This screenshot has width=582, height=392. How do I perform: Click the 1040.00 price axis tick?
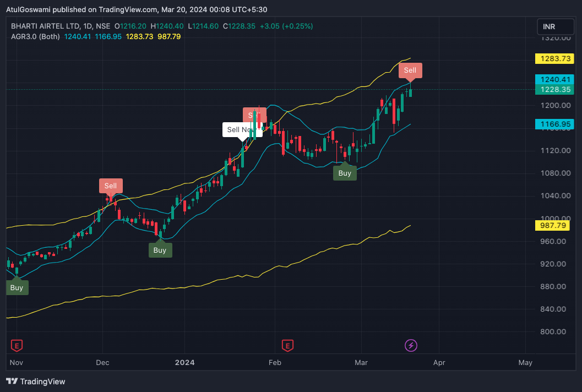point(555,195)
